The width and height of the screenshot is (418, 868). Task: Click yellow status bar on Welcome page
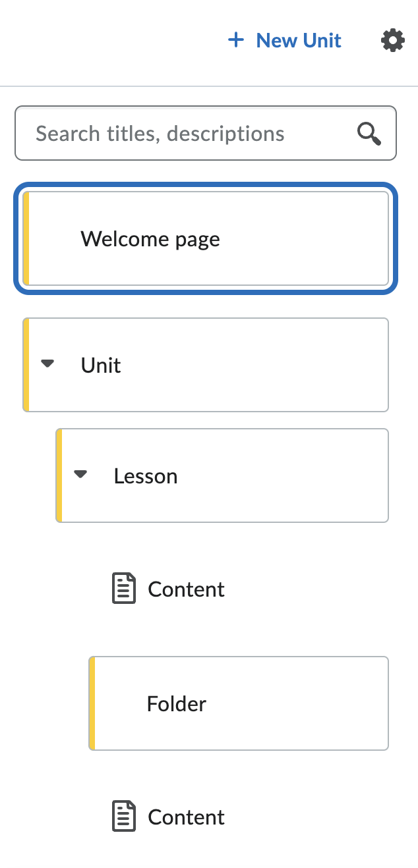click(26, 238)
